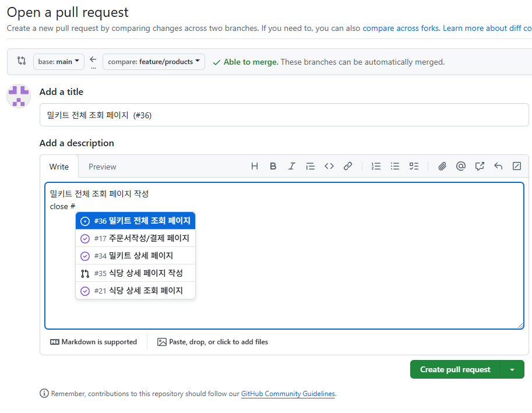The image size is (532, 413).
Task: Click the Add a description label
Action: [77, 143]
